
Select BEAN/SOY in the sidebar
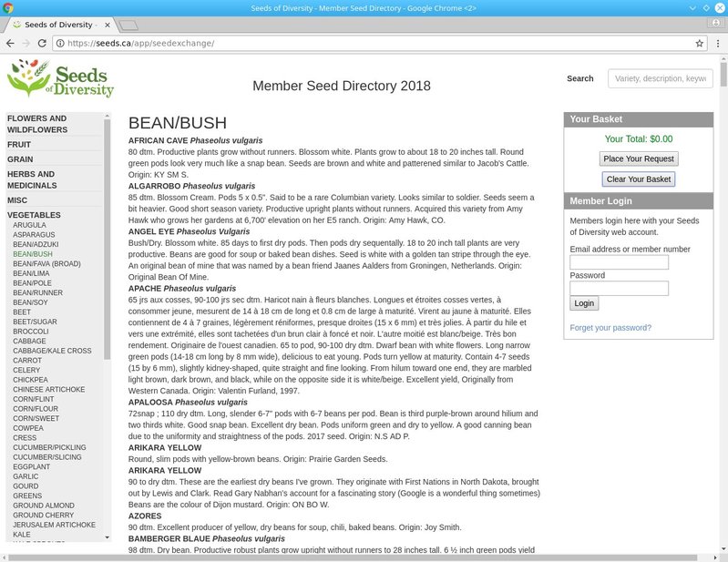pyautogui.click(x=30, y=302)
